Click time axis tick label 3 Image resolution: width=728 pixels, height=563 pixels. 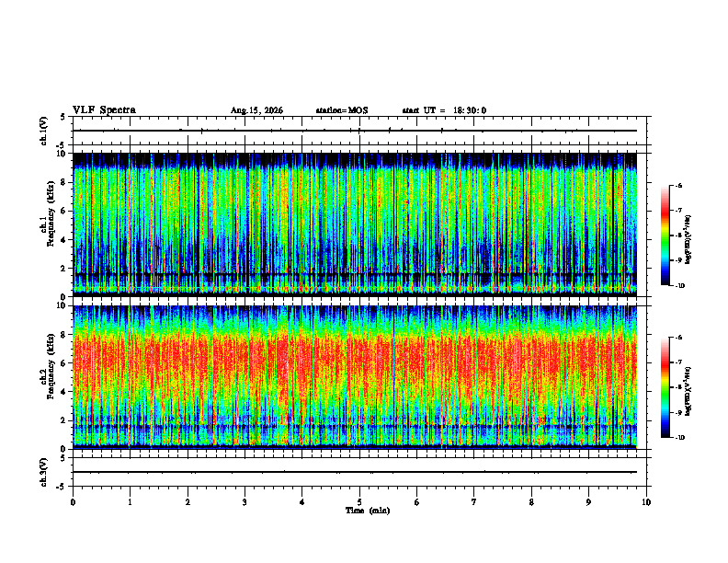pos(245,502)
